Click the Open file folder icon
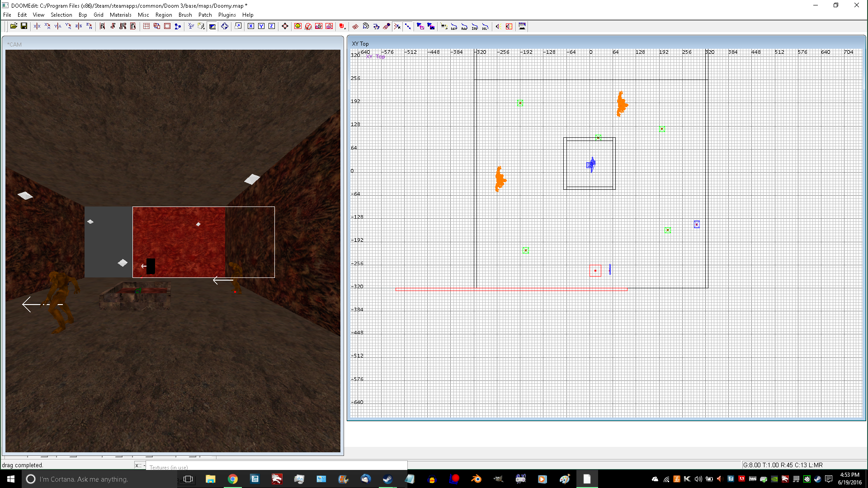 14,26
